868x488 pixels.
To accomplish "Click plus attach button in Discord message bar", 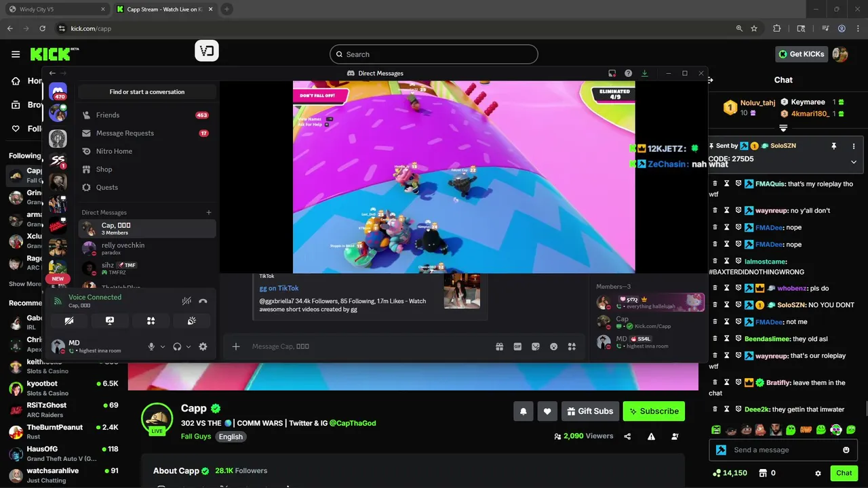I will (x=236, y=346).
